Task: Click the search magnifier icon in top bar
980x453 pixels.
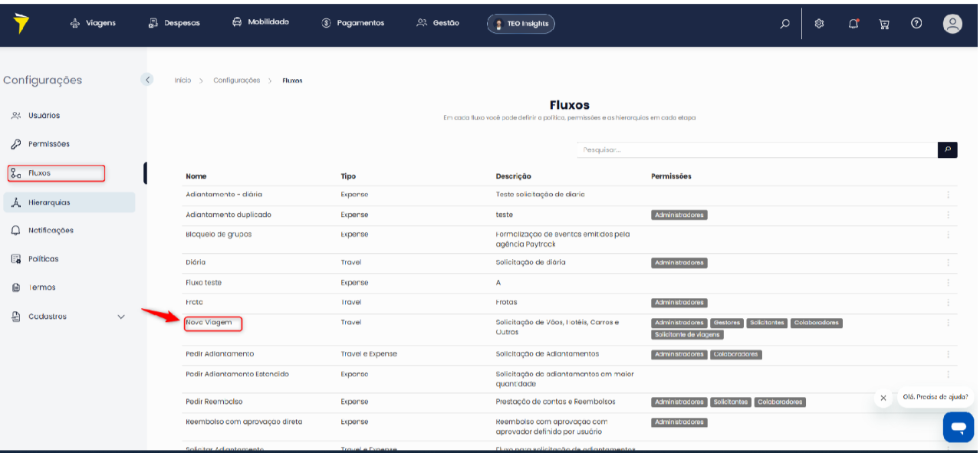Action: point(784,24)
